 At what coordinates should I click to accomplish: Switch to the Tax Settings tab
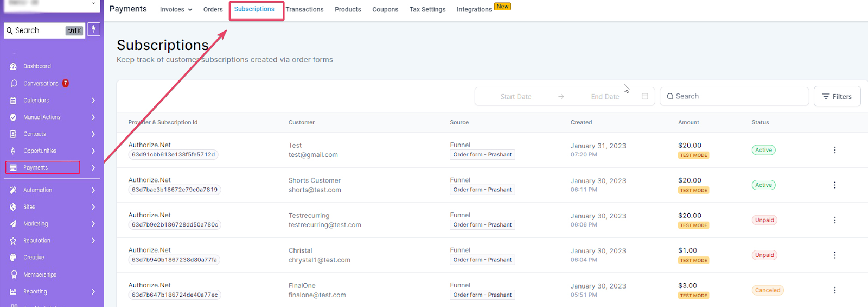(427, 9)
